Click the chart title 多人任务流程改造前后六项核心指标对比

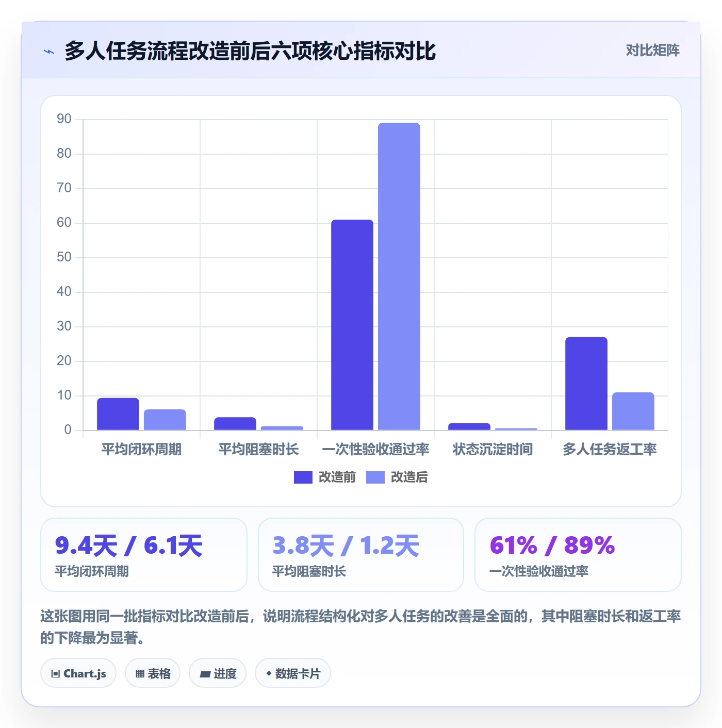[250, 51]
